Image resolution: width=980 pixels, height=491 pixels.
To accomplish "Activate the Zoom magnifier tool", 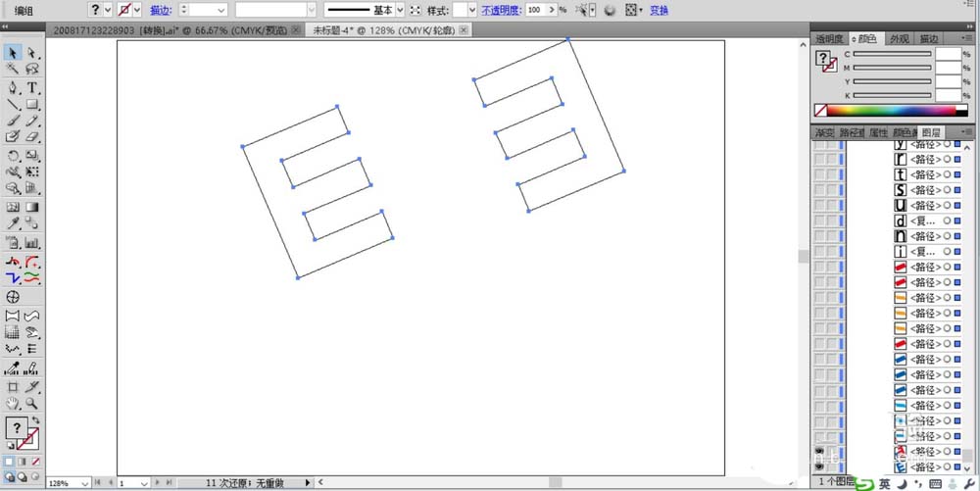I will (x=32, y=404).
